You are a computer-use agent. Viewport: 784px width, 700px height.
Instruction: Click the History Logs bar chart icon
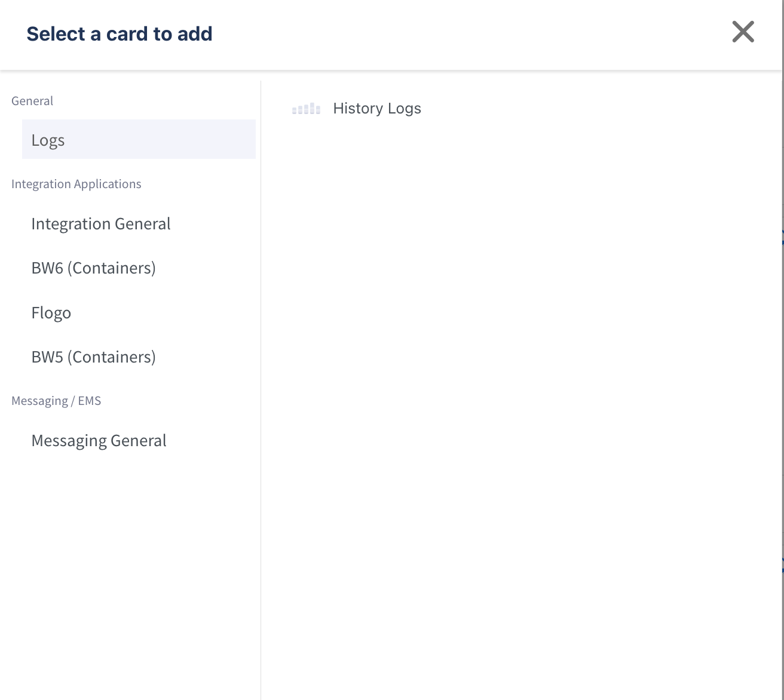pos(306,109)
